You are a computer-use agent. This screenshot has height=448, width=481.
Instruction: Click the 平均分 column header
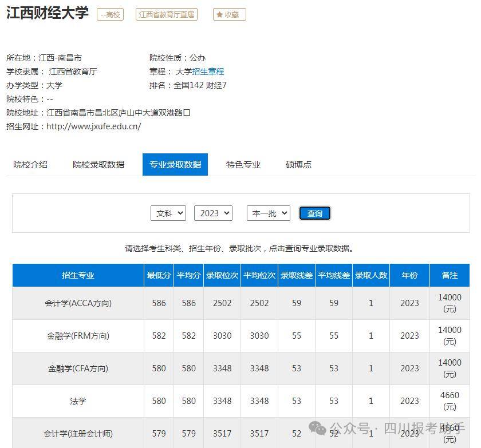point(188,275)
